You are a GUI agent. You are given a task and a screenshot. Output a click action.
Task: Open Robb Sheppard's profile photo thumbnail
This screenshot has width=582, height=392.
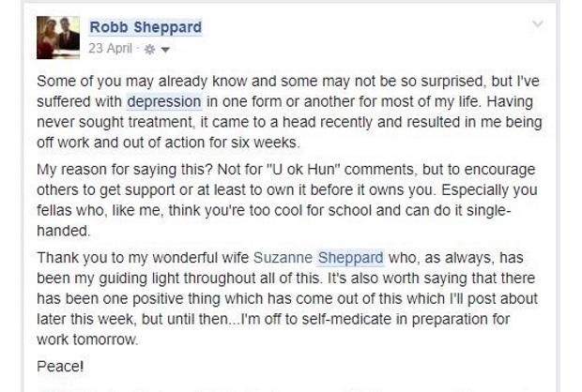[x=58, y=38]
